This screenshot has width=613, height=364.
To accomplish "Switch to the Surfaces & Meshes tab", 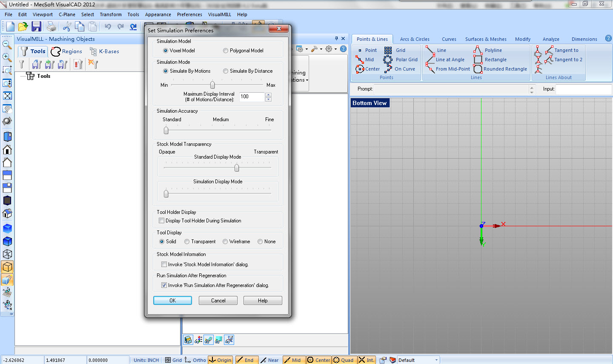I will [x=486, y=39].
